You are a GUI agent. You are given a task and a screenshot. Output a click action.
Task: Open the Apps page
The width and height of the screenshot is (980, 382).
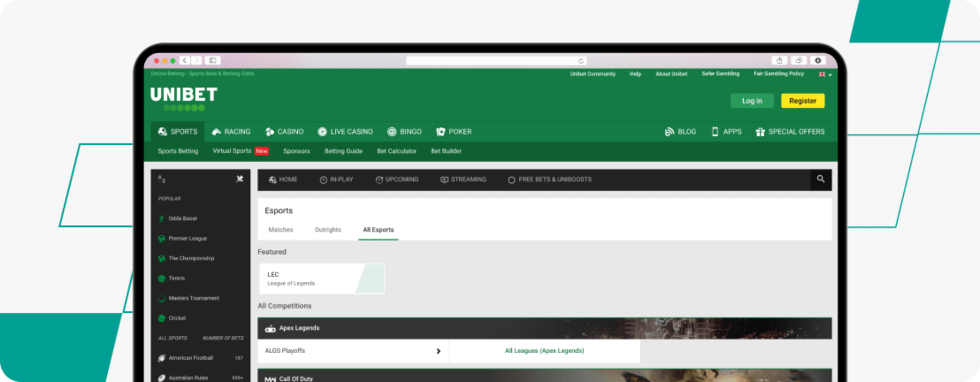coord(726,132)
